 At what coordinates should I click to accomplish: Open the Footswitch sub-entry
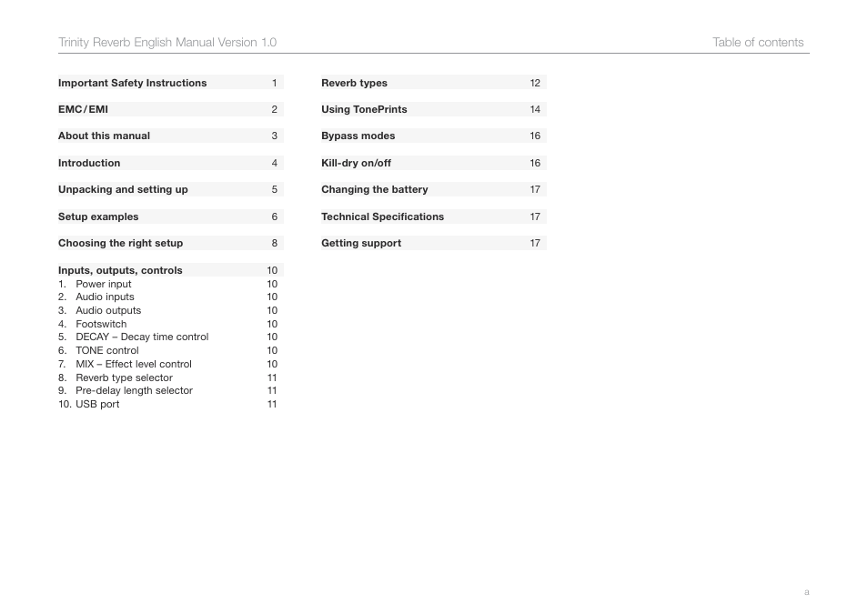click(x=167, y=324)
